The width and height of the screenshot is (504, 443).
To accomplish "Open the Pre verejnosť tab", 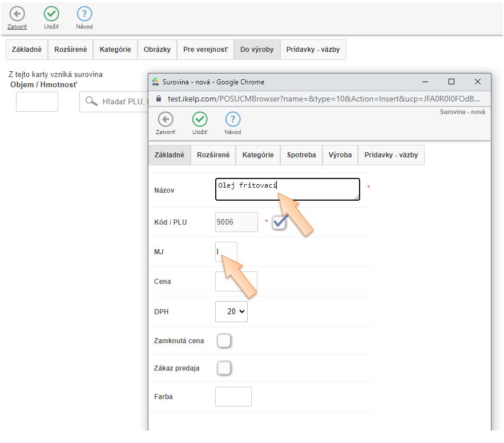I will point(205,50).
